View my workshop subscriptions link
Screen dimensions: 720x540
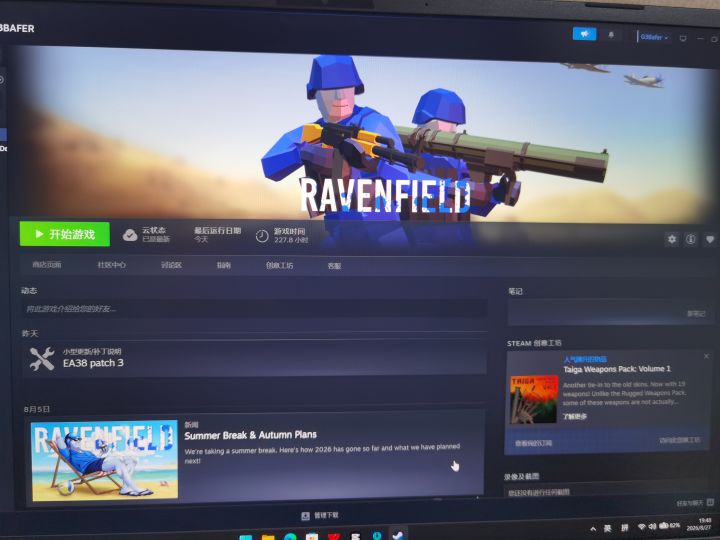pos(533,443)
